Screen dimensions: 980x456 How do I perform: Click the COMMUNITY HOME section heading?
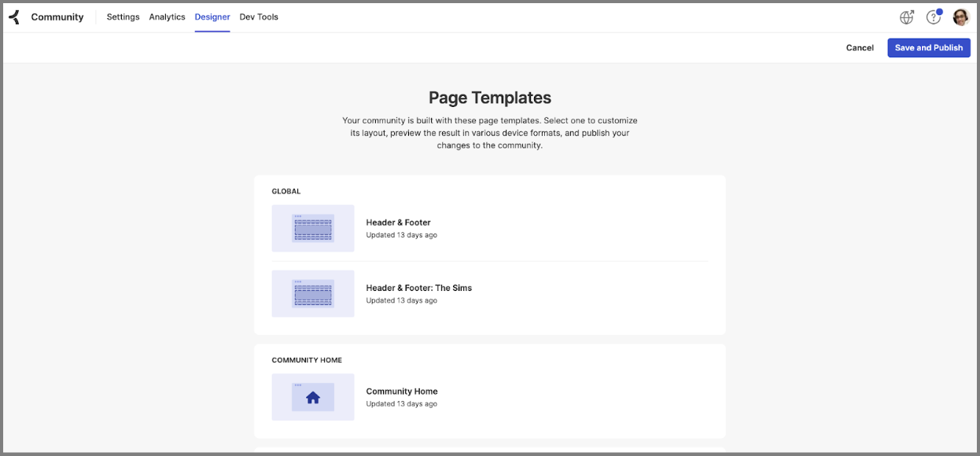click(x=306, y=360)
